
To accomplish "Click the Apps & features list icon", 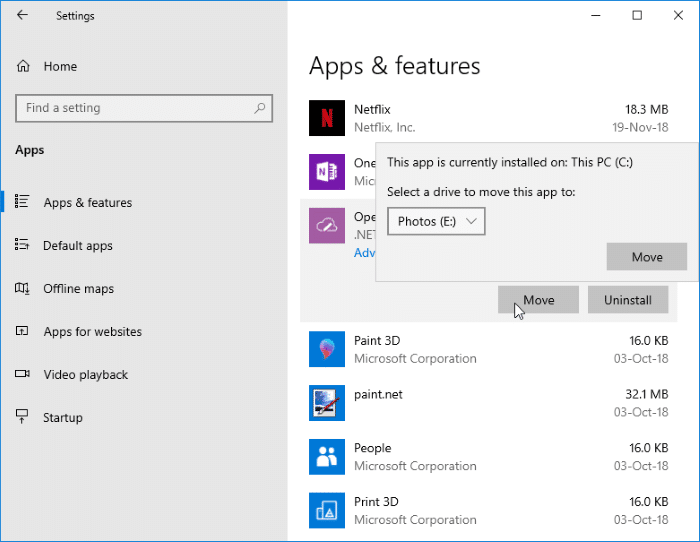I will pyautogui.click(x=22, y=201).
